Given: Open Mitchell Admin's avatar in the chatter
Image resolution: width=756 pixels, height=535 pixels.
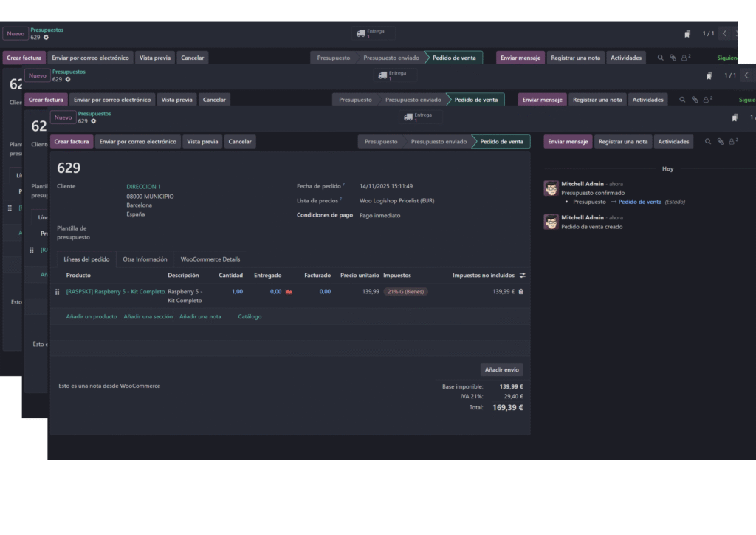Looking at the screenshot, I should coord(551,188).
